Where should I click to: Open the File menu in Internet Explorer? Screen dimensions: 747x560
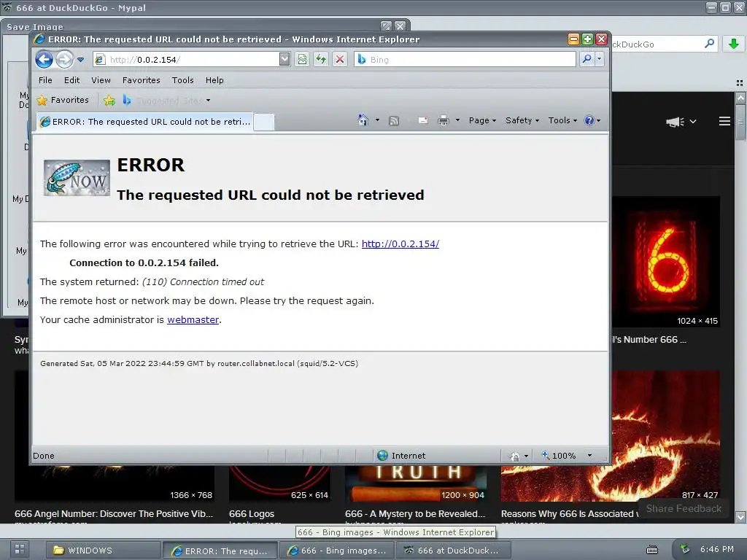click(x=45, y=80)
